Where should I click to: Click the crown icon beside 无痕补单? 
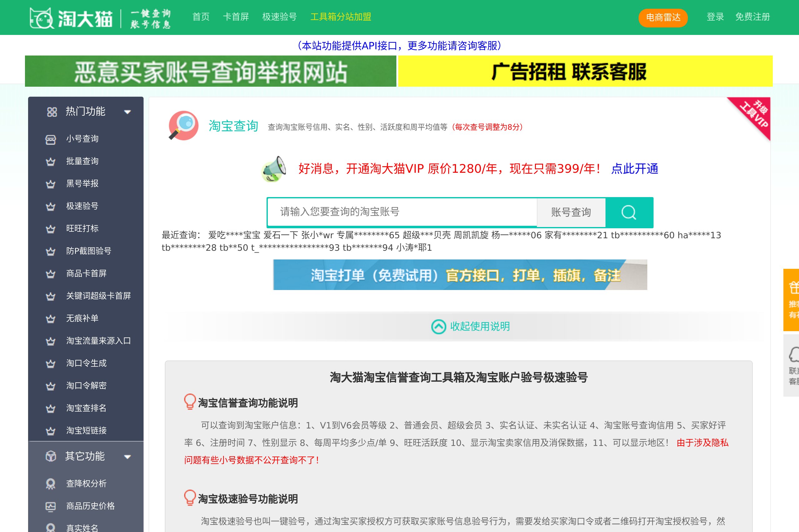51,319
